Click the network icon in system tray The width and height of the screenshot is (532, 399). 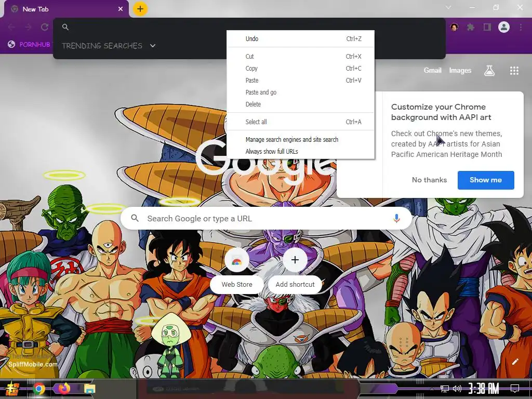[445, 389]
